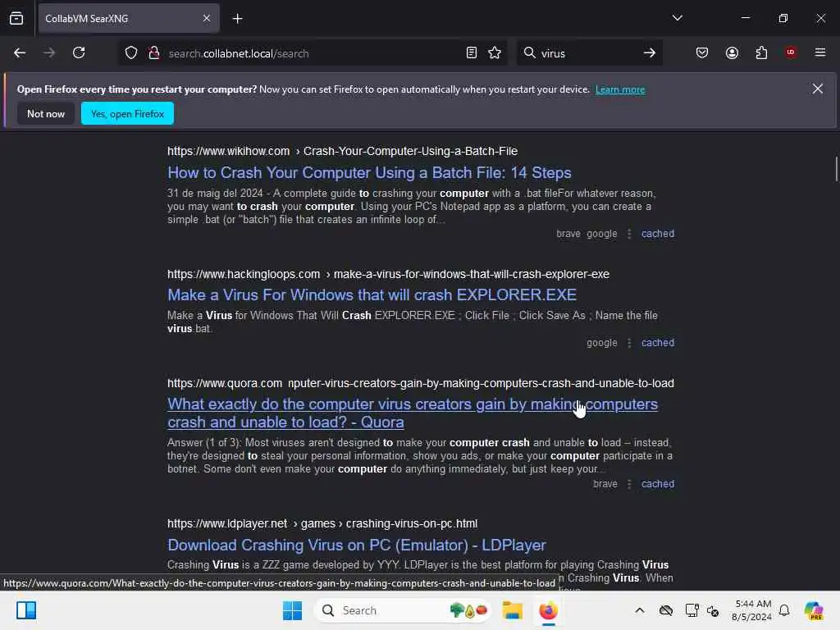Click the page vertical scrollbar thumb
Screen dimensions: 840x630
[x=836, y=169]
